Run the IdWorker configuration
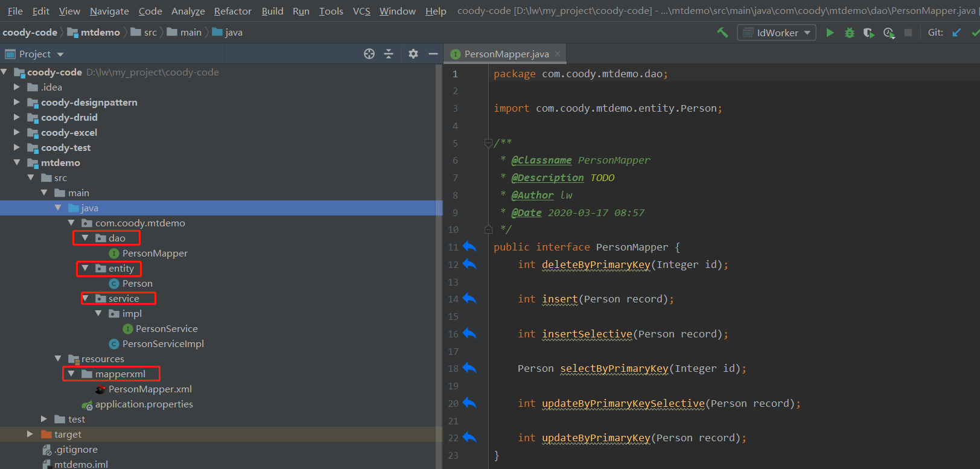Screen dimensions: 980x469 (x=830, y=33)
